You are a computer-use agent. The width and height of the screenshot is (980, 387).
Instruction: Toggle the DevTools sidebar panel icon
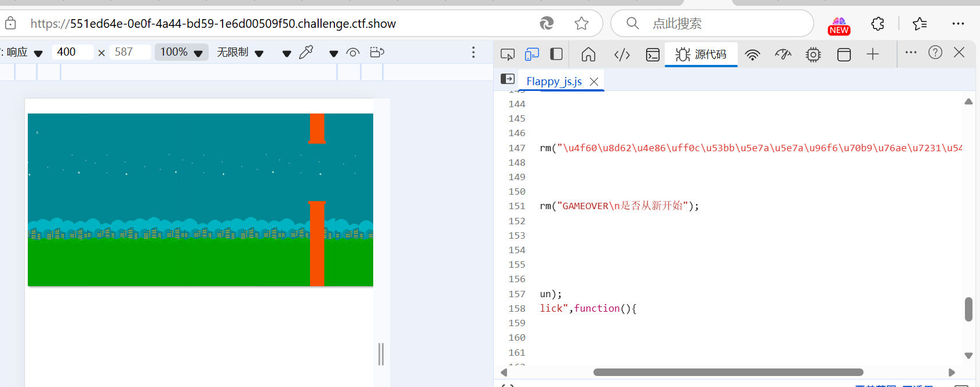pos(556,54)
